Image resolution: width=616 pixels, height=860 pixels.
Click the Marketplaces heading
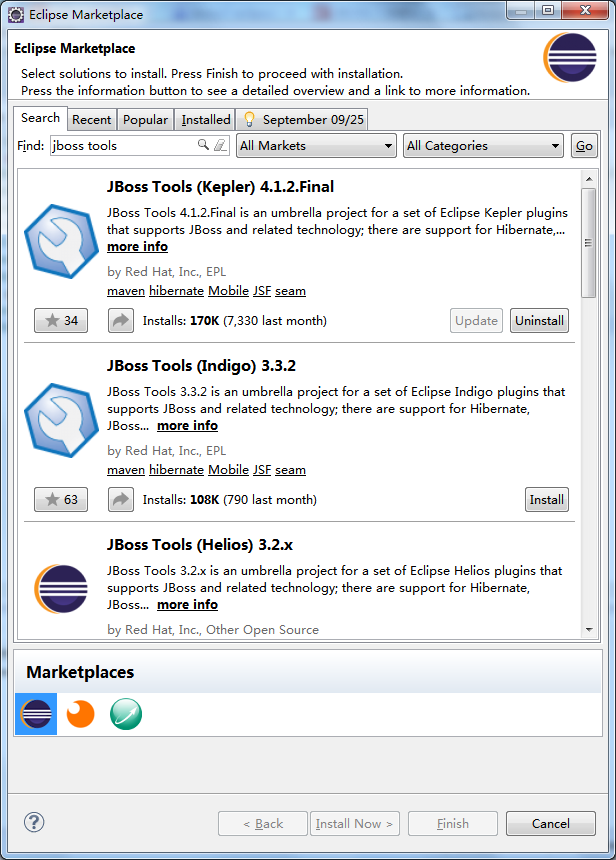pyautogui.click(x=80, y=672)
